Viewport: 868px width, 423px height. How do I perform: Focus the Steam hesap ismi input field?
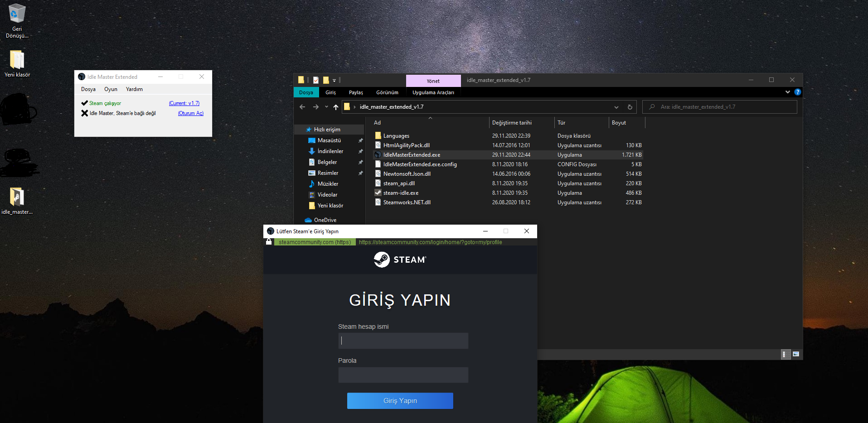[x=403, y=341]
